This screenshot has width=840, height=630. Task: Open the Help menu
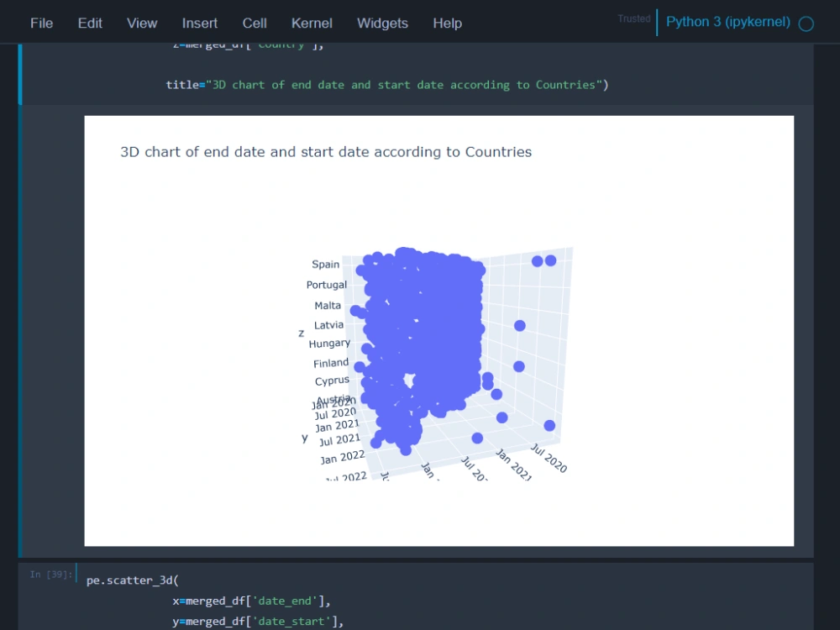(x=447, y=23)
